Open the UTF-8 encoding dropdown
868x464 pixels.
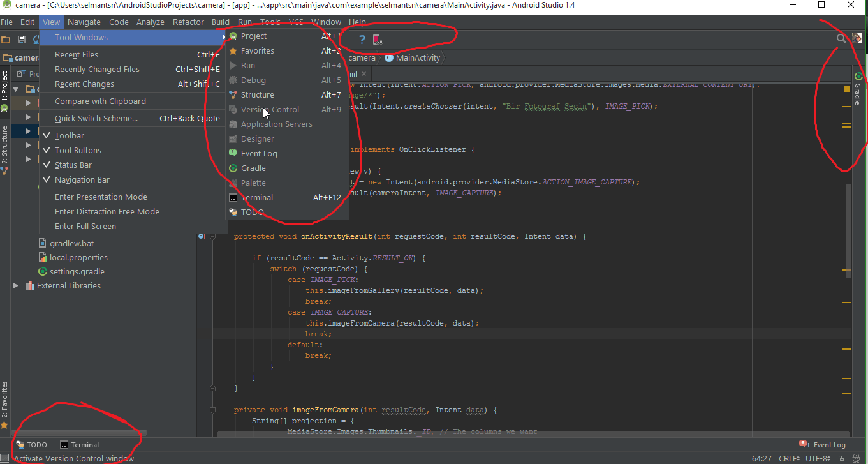(x=818, y=458)
